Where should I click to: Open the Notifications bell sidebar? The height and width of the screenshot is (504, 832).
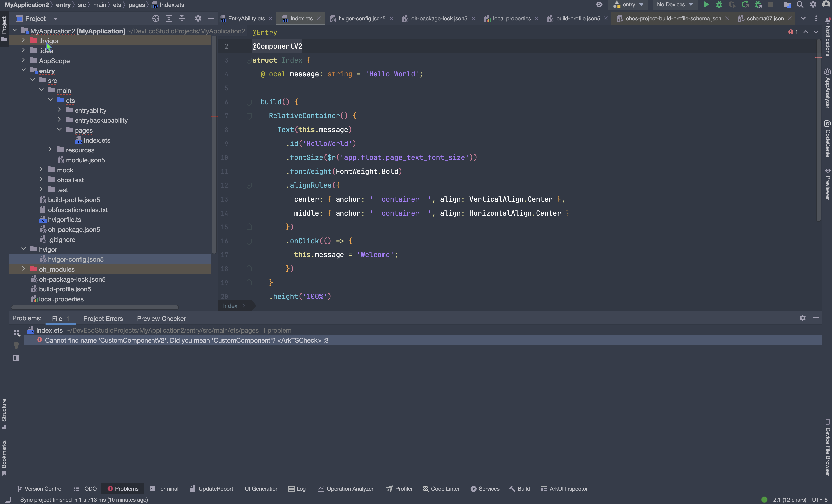827,37
